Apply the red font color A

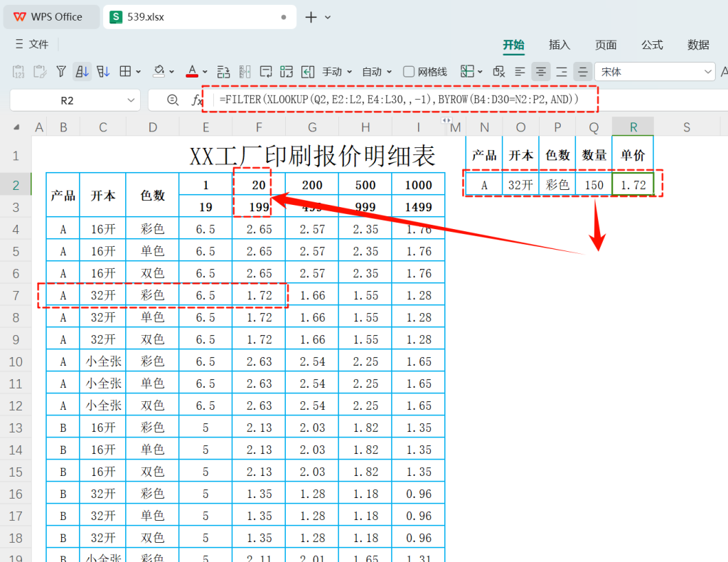coord(192,72)
